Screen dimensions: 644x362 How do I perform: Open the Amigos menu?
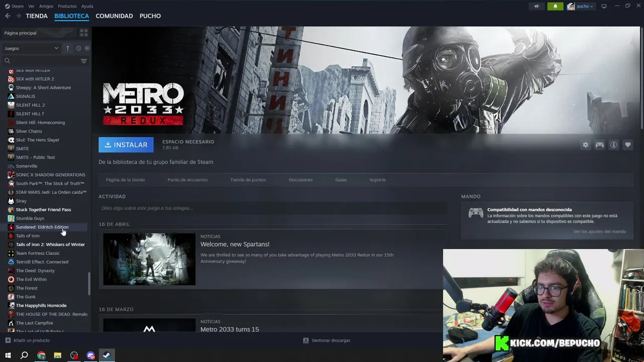46,6
